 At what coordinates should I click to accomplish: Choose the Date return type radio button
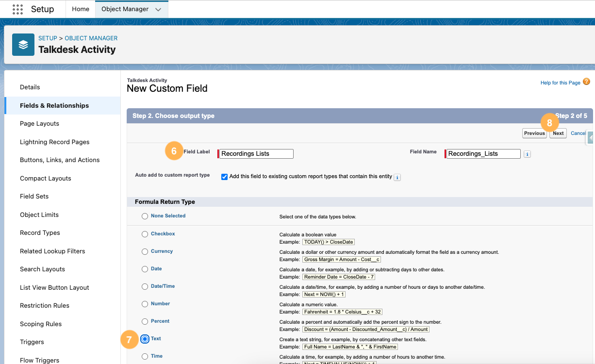click(145, 269)
